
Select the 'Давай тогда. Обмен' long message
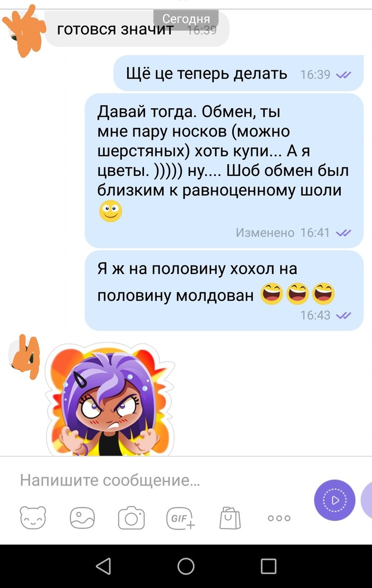[x=224, y=171]
